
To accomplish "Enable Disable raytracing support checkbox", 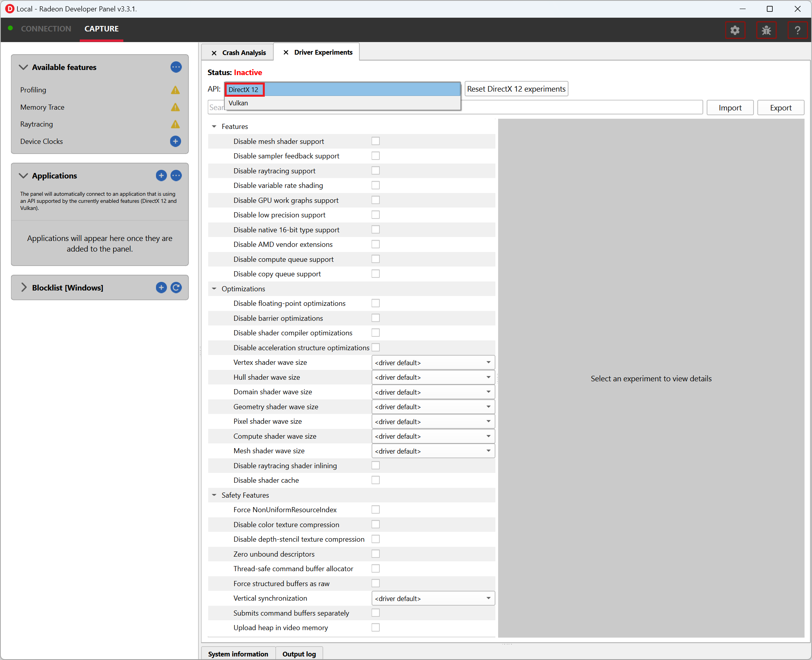I will 376,171.
